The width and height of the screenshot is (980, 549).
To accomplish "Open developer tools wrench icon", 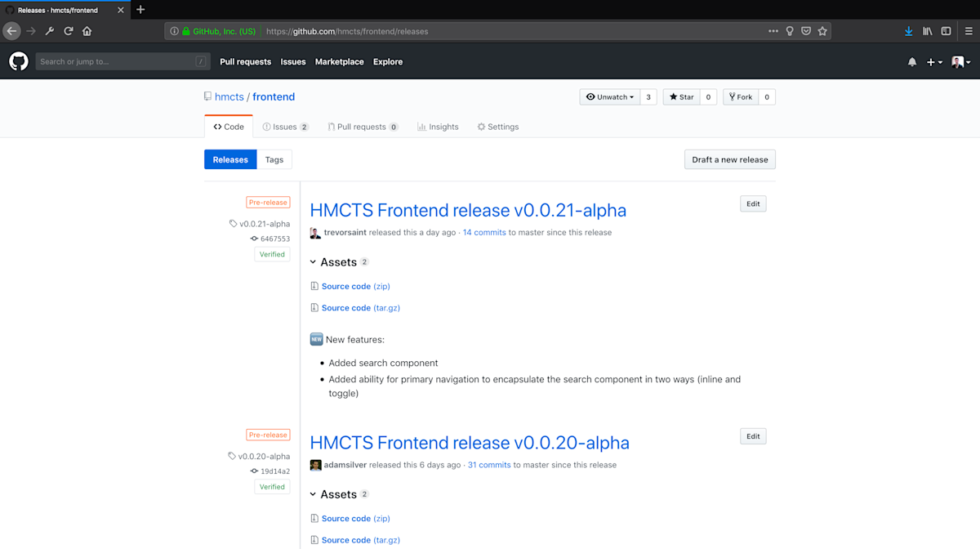I will pos(50,31).
